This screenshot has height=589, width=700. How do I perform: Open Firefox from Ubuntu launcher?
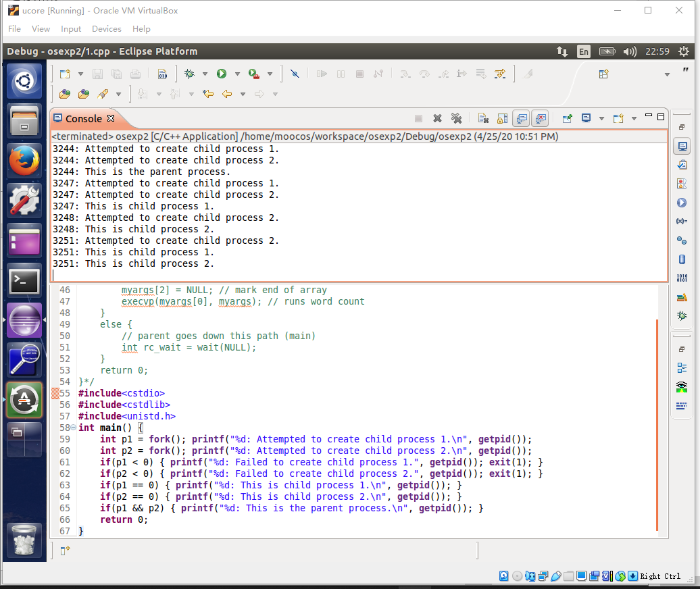pyautogui.click(x=24, y=161)
